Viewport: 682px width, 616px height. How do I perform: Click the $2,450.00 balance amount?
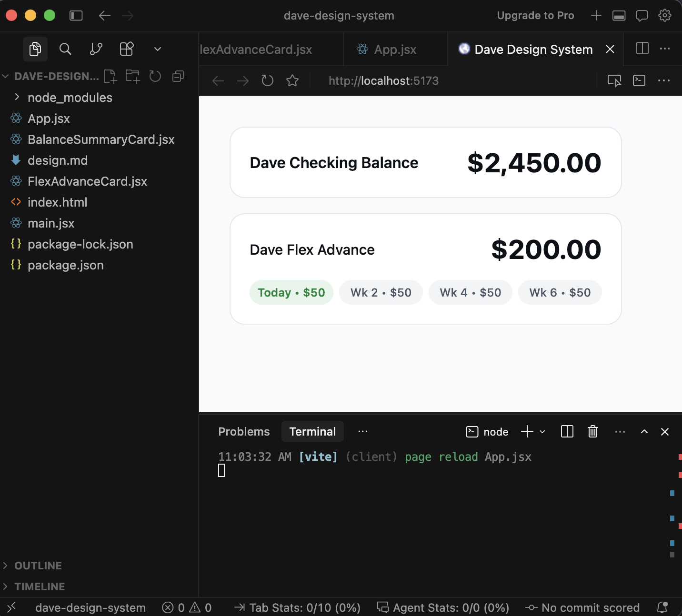coord(534,163)
